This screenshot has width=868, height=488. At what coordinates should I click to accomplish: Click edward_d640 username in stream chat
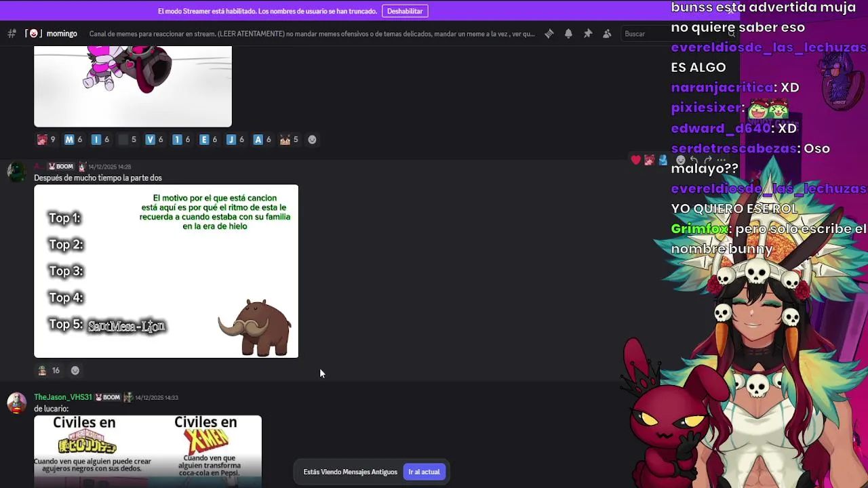coord(720,128)
